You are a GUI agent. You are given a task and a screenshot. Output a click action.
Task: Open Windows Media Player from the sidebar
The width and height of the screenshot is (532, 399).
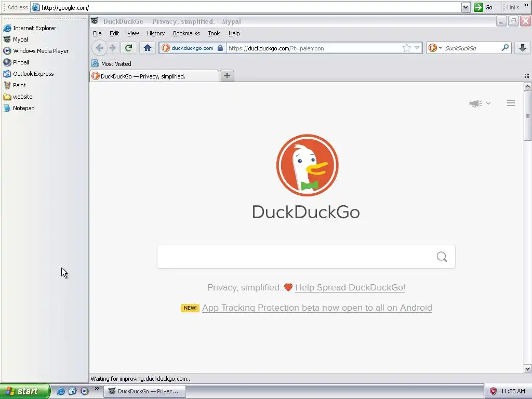tap(36, 51)
